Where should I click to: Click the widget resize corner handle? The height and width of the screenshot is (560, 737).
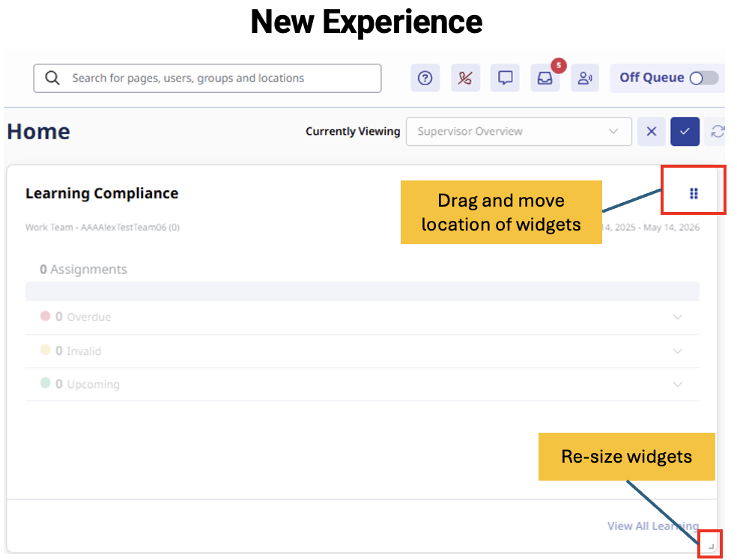[x=711, y=547]
